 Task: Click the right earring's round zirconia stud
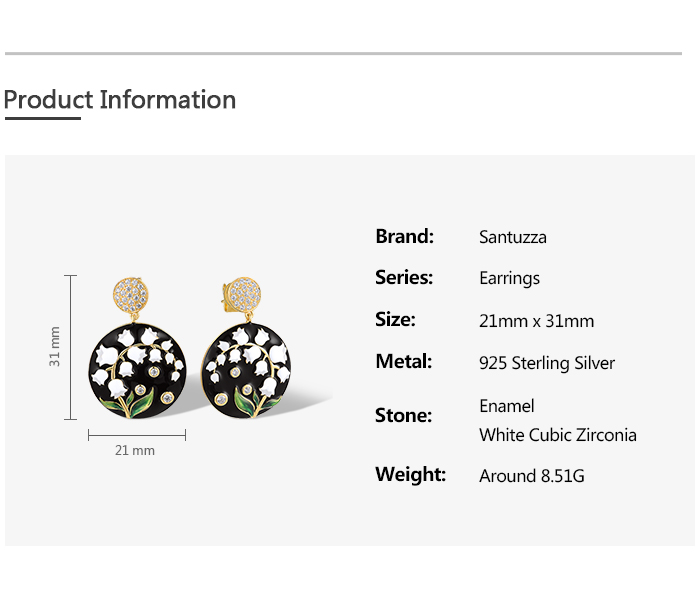tap(247, 295)
